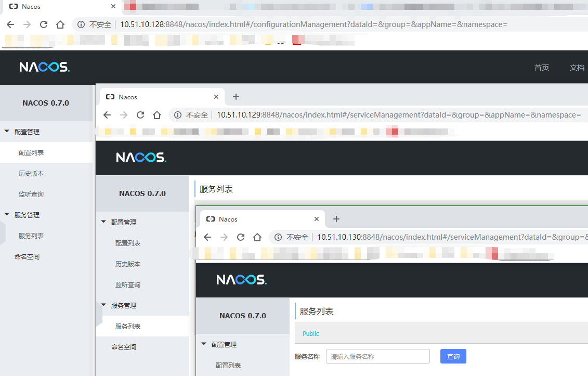Open the 首页 menu item in the top navigation

tap(542, 67)
